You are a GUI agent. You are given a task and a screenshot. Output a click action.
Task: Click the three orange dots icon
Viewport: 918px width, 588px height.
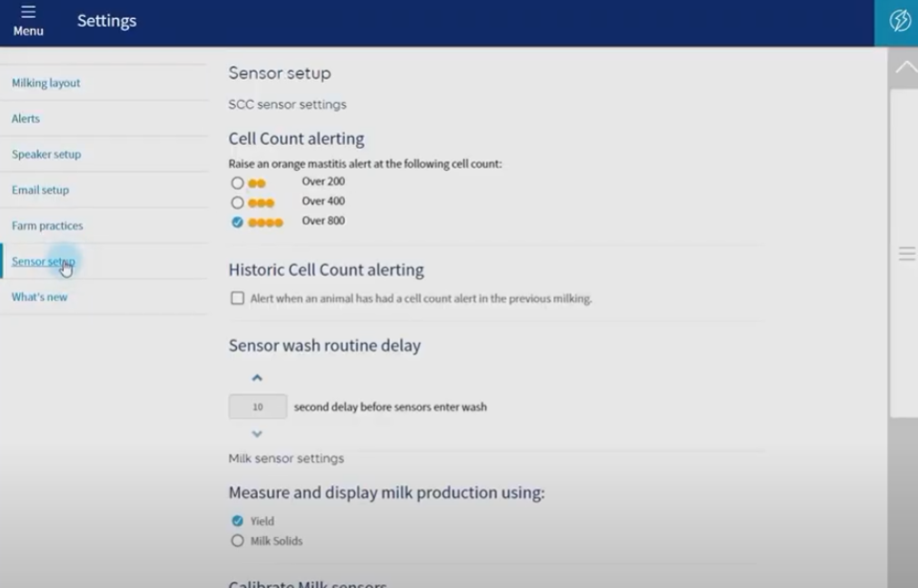(x=262, y=203)
